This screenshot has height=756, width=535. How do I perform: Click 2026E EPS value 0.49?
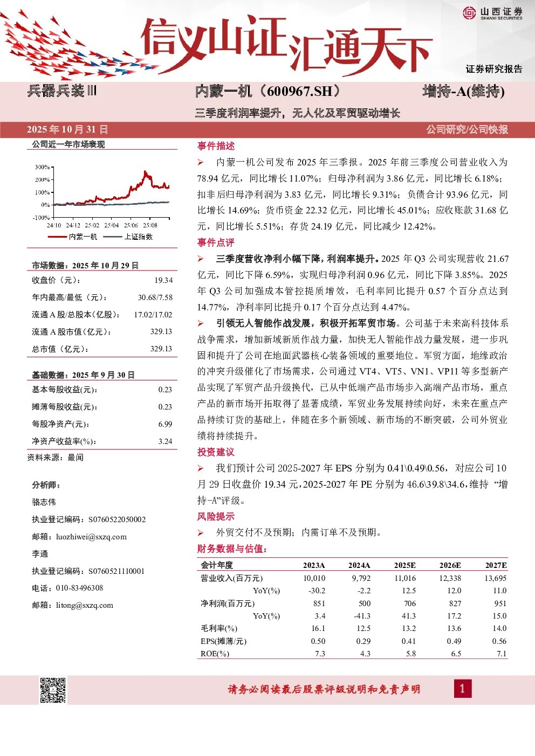tap(454, 641)
